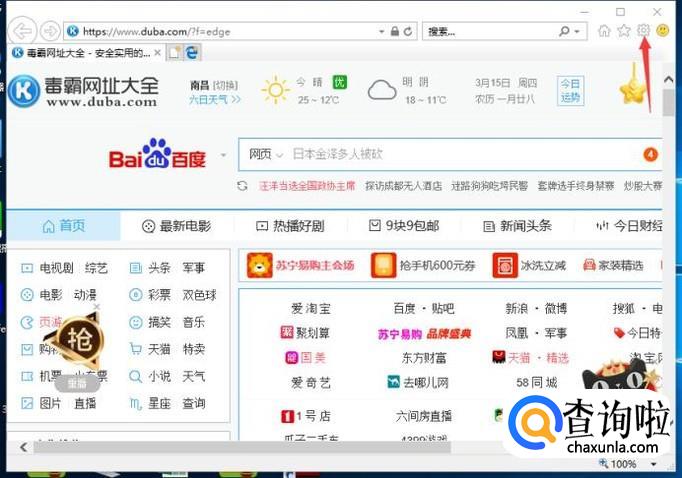
Task: Open 58同城 site link
Action: [537, 382]
